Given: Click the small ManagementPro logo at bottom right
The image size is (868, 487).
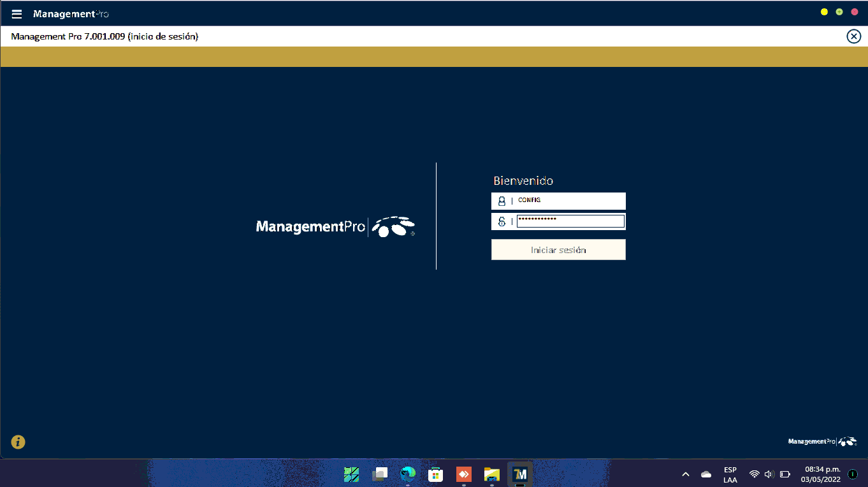Looking at the screenshot, I should point(822,441).
